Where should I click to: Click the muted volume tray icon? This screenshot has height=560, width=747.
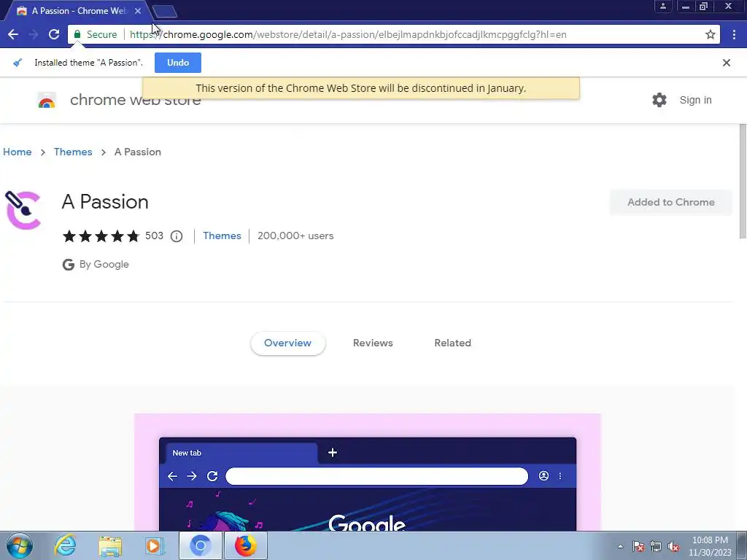pos(673,546)
